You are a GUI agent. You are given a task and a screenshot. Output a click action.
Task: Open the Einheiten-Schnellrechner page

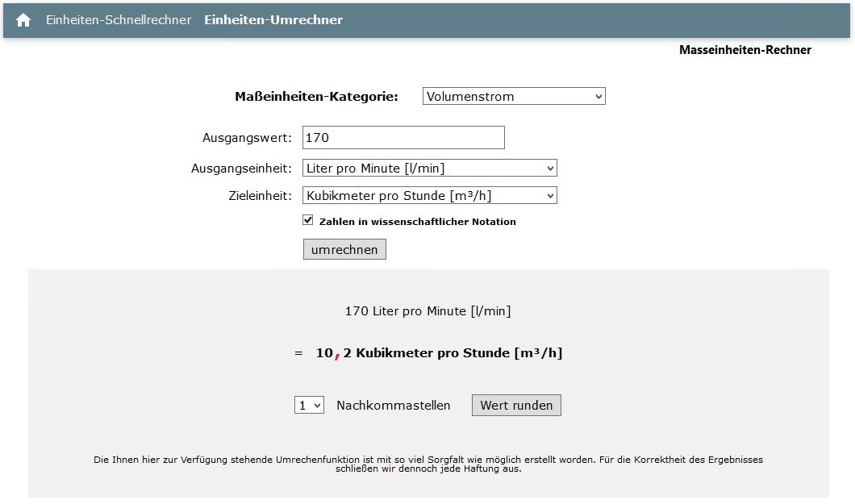coord(119,20)
